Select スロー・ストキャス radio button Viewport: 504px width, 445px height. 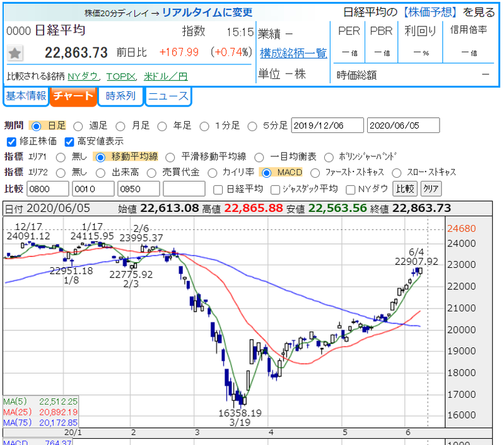(397, 173)
